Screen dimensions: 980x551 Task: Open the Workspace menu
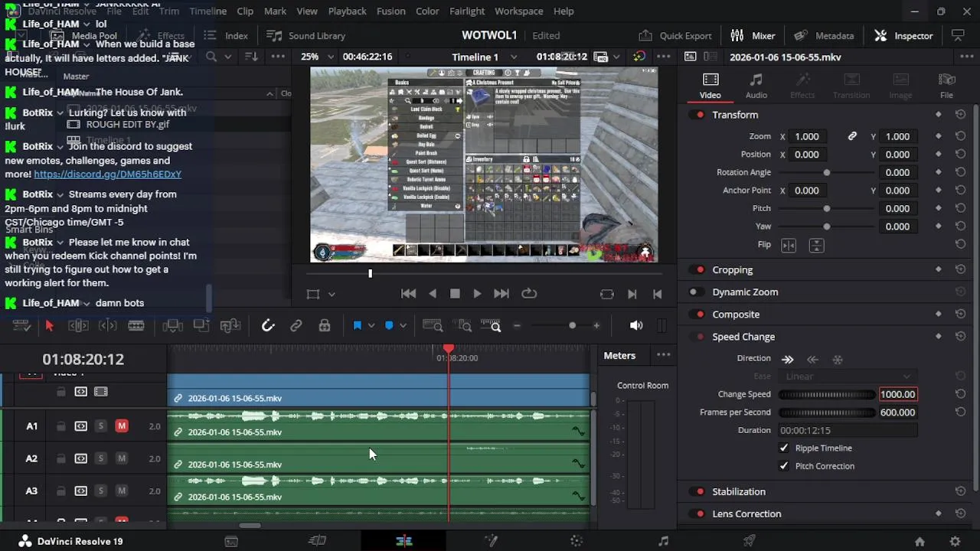(x=518, y=11)
